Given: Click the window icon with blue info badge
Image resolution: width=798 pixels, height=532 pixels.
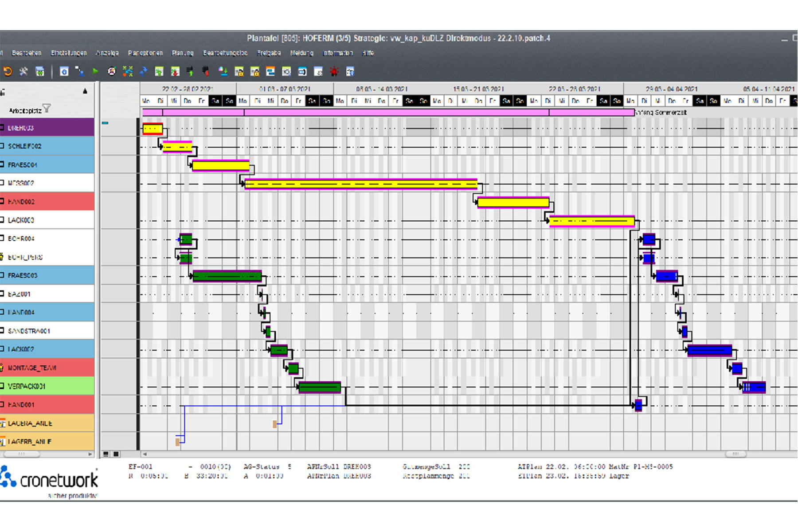Looking at the screenshot, I should [350, 71].
